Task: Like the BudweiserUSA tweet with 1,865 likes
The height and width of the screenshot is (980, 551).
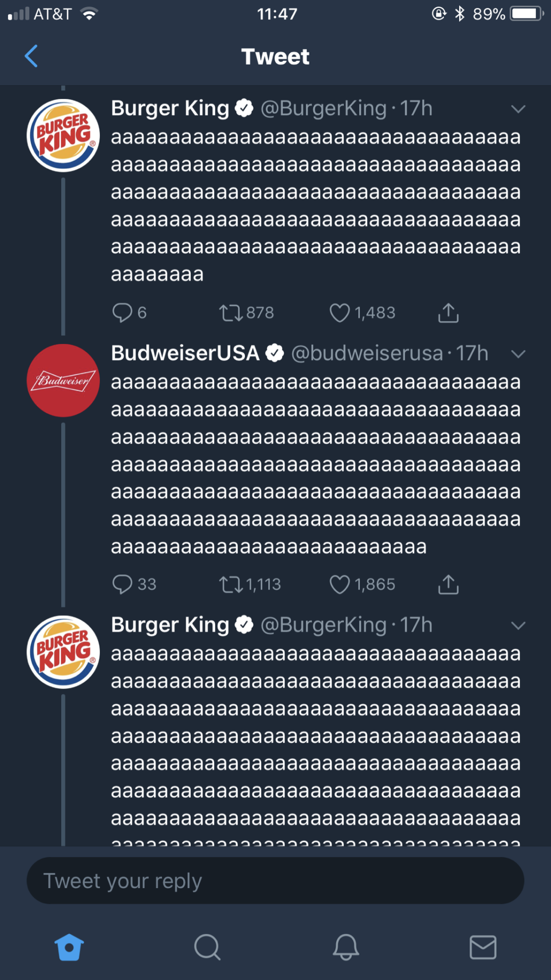Action: click(x=340, y=584)
